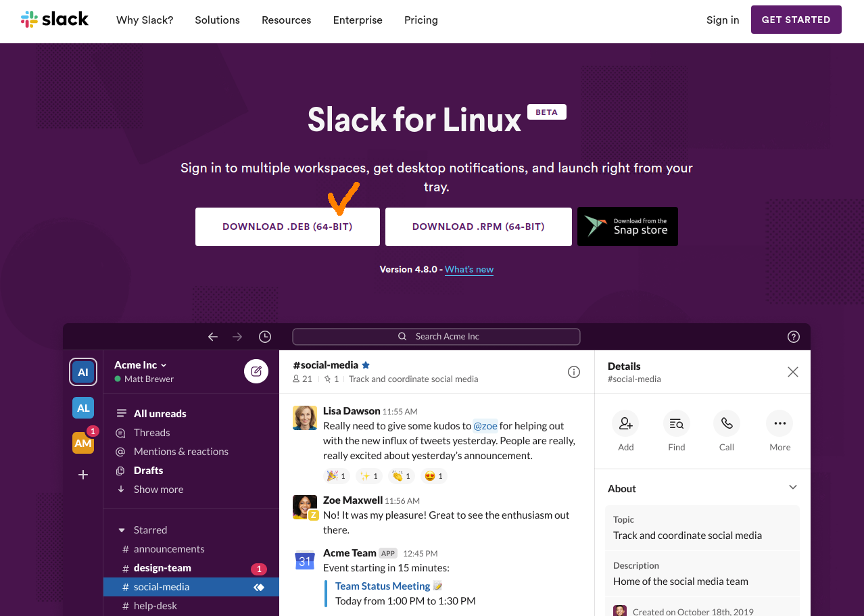Download the .RPM 64-bit package
The width and height of the screenshot is (864, 616).
(478, 227)
